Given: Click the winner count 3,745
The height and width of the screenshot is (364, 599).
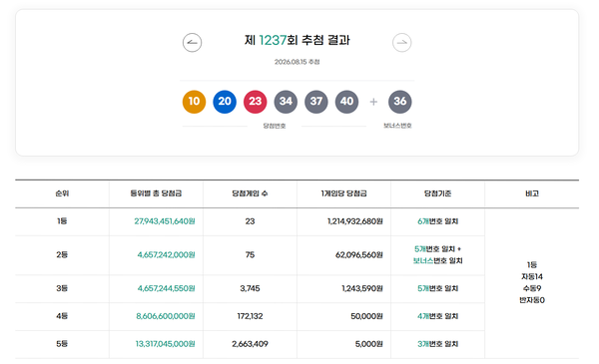Looking at the screenshot, I should (x=250, y=288).
